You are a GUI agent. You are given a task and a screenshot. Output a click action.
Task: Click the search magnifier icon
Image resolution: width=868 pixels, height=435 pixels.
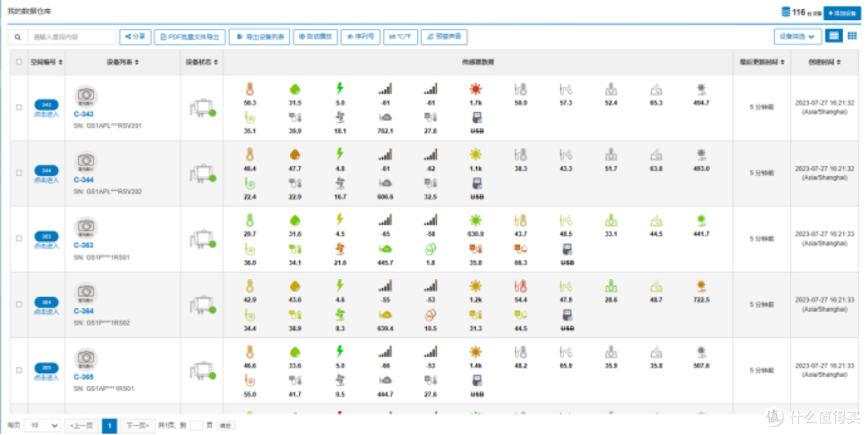(18, 37)
